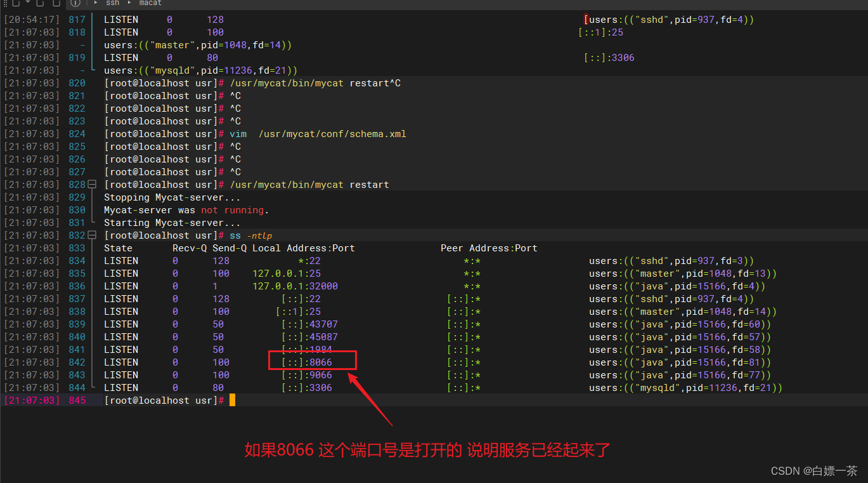
Task: Click Send-Q value '80' on line 844
Action: click(x=218, y=388)
